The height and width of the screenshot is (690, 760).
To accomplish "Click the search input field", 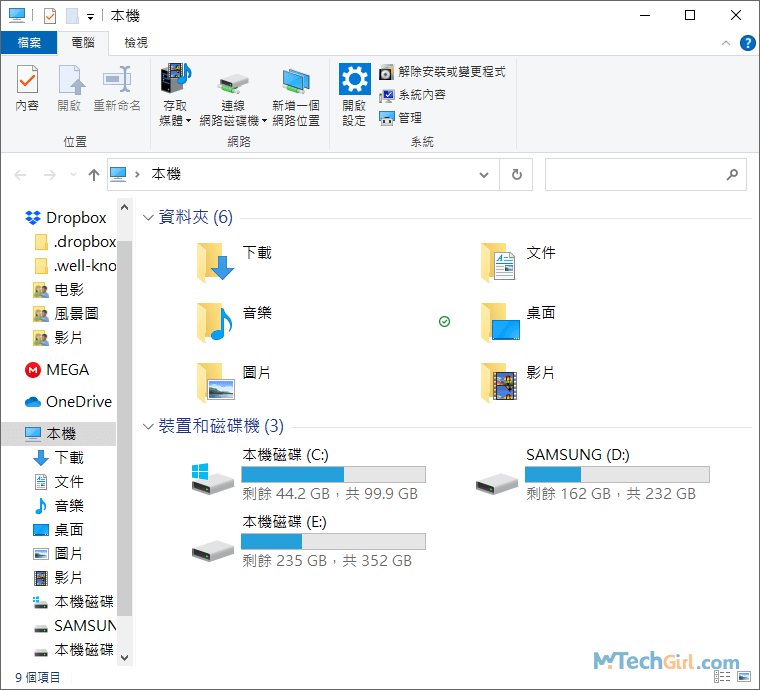I will coord(635,174).
